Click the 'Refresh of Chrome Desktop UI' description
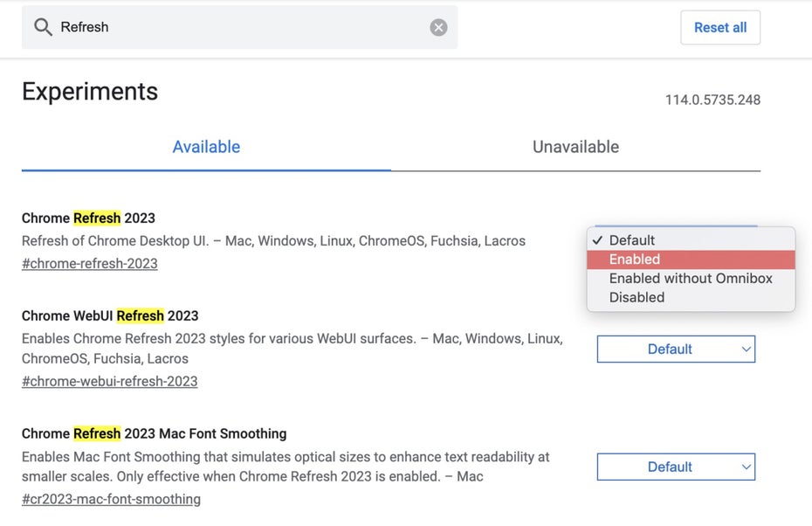Screen dimensions: 812x526 click(273, 241)
